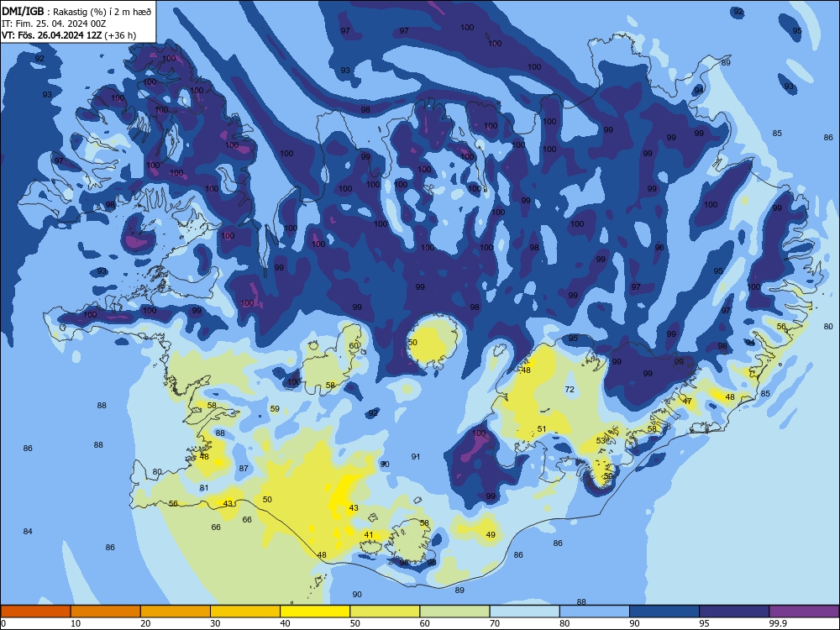This screenshot has width=840, height=630.
Task: Click the humidity value 51 on the map
Action: [542, 428]
